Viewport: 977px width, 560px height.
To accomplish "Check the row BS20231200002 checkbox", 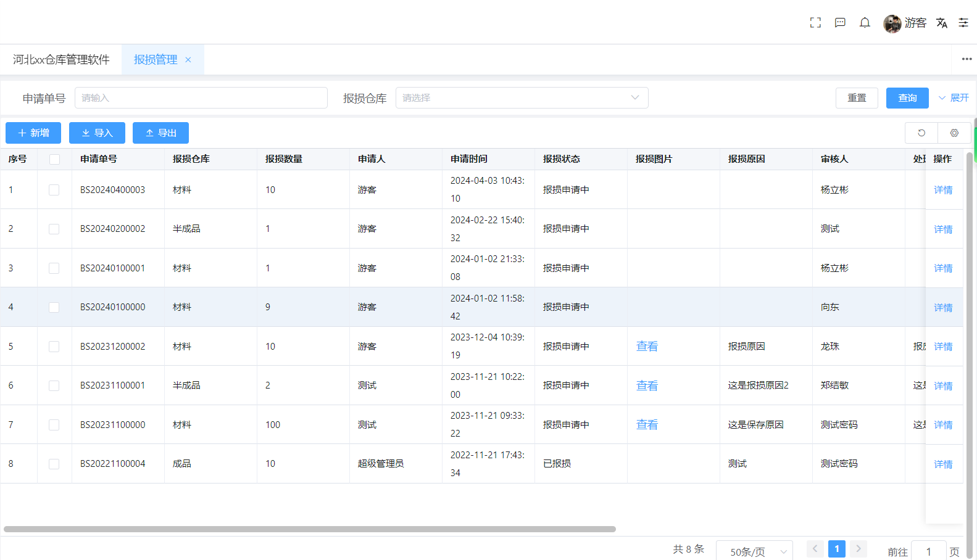I will pyautogui.click(x=54, y=347).
